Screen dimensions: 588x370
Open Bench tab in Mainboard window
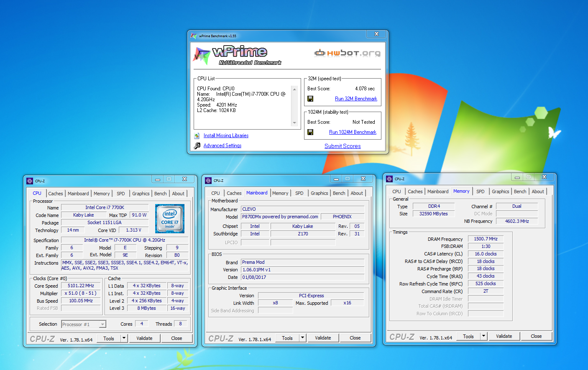click(339, 193)
